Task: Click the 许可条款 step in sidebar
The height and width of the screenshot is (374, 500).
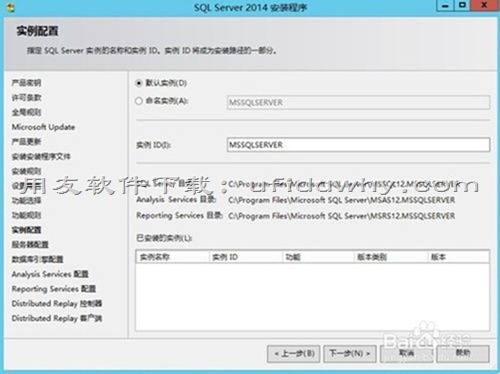Action: (26, 97)
